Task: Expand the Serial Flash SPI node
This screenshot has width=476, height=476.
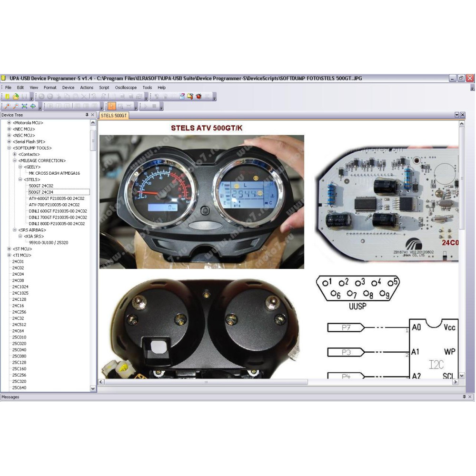Action: click(x=9, y=141)
